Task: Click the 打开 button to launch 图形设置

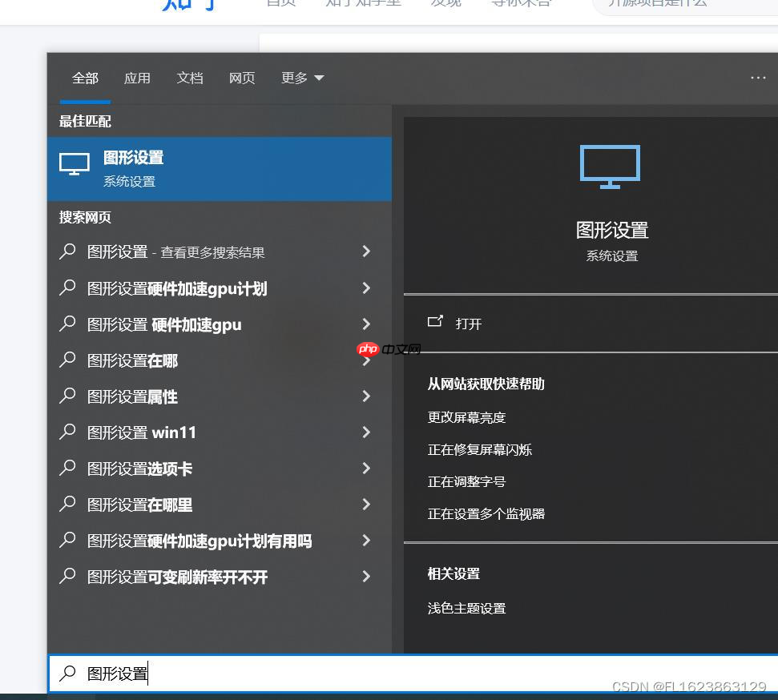Action: (x=468, y=324)
